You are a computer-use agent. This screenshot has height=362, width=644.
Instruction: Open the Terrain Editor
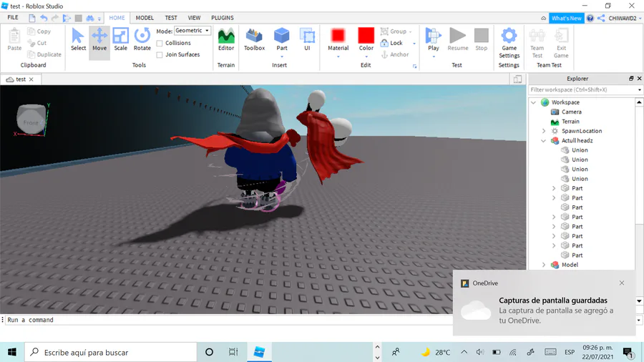tap(226, 40)
